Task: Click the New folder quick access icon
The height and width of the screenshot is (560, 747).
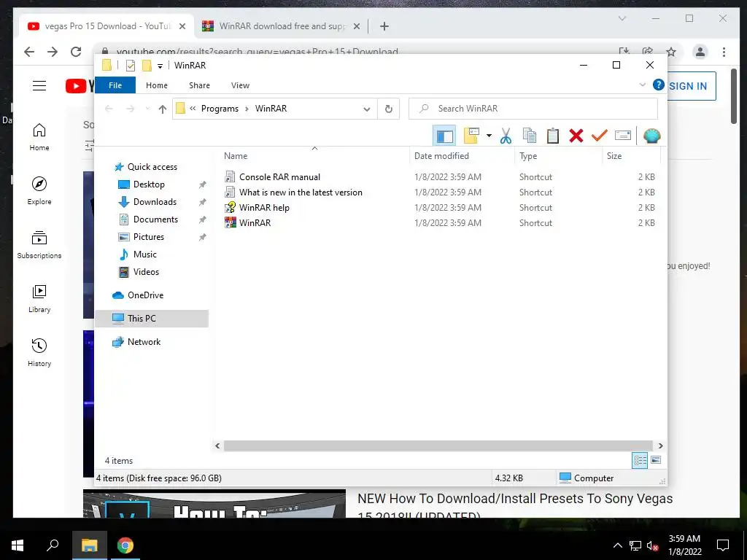Action: point(147,65)
